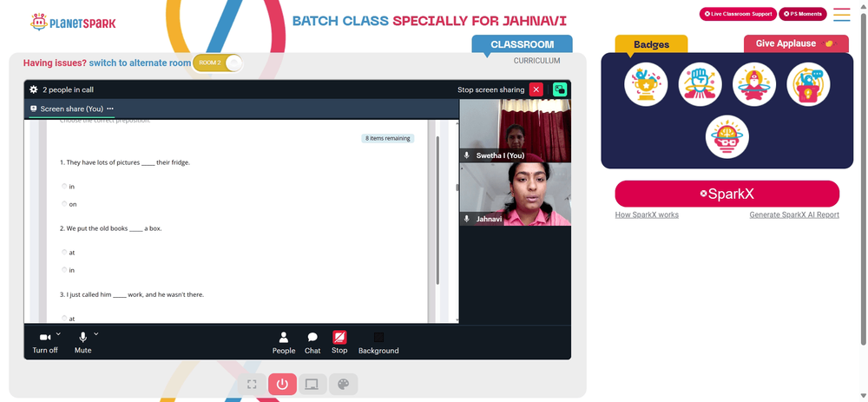Select 'on' for question 1
The height and width of the screenshot is (402, 868).
pos(64,204)
